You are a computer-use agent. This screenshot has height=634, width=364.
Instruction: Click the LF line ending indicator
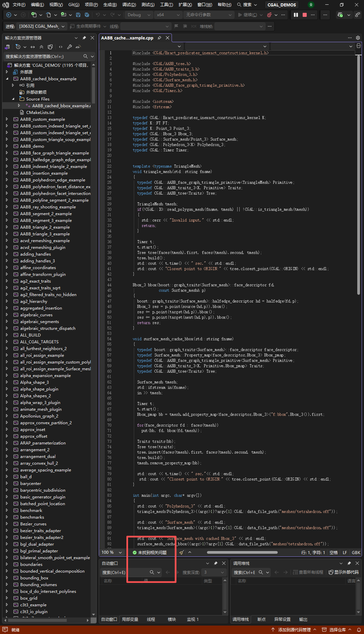pyautogui.click(x=345, y=552)
